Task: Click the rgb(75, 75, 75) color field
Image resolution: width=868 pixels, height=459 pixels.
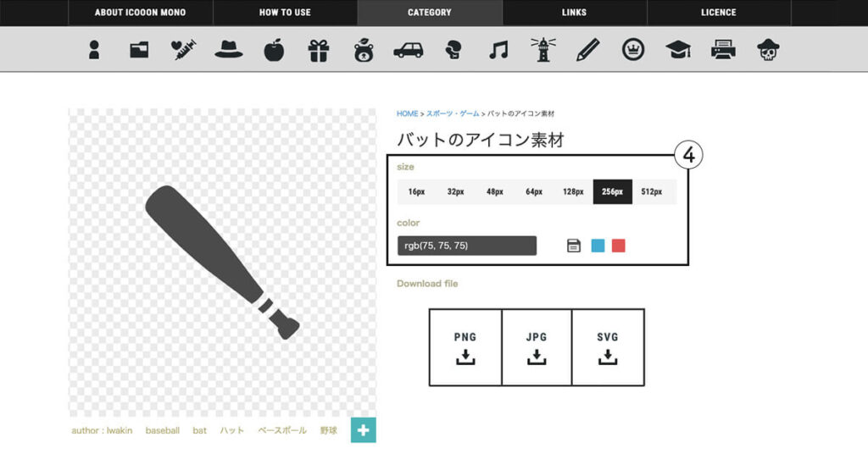Action: [466, 246]
